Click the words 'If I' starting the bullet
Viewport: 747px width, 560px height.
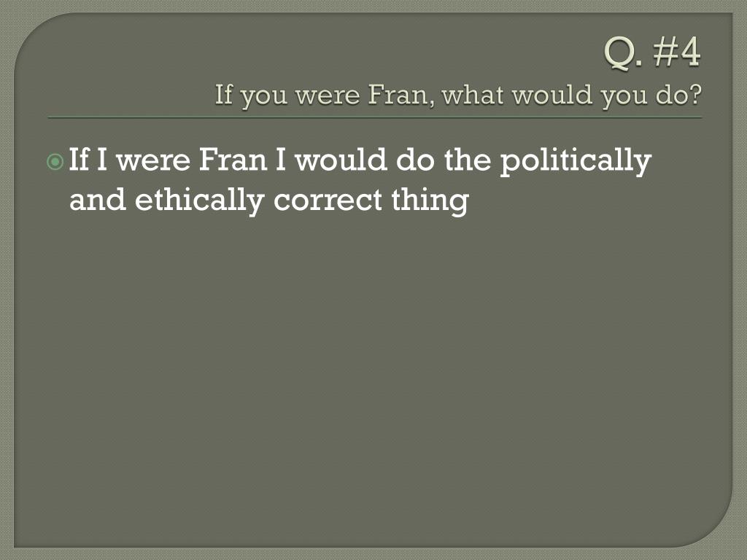88,159
